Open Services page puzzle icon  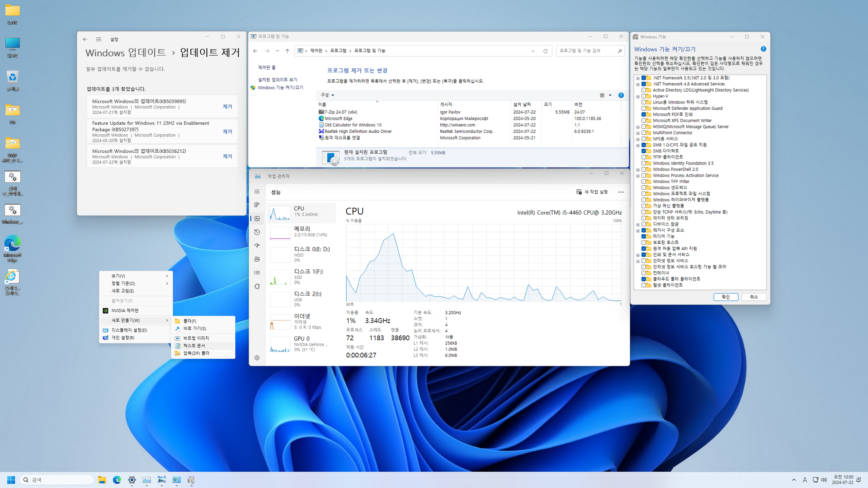pyautogui.click(x=257, y=286)
